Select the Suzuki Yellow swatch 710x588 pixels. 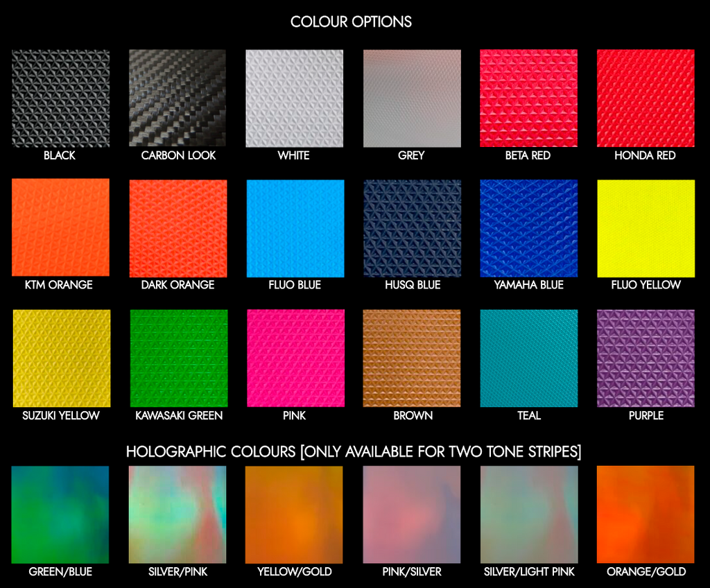(x=62, y=358)
